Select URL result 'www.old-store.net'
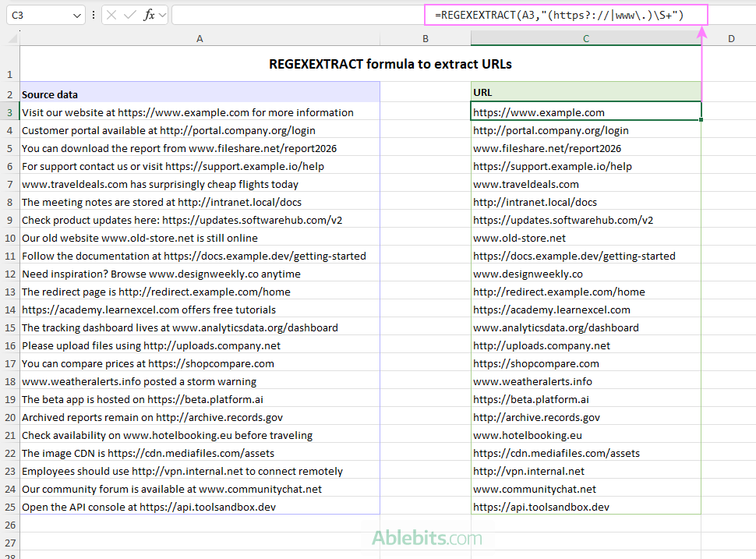 click(x=586, y=239)
